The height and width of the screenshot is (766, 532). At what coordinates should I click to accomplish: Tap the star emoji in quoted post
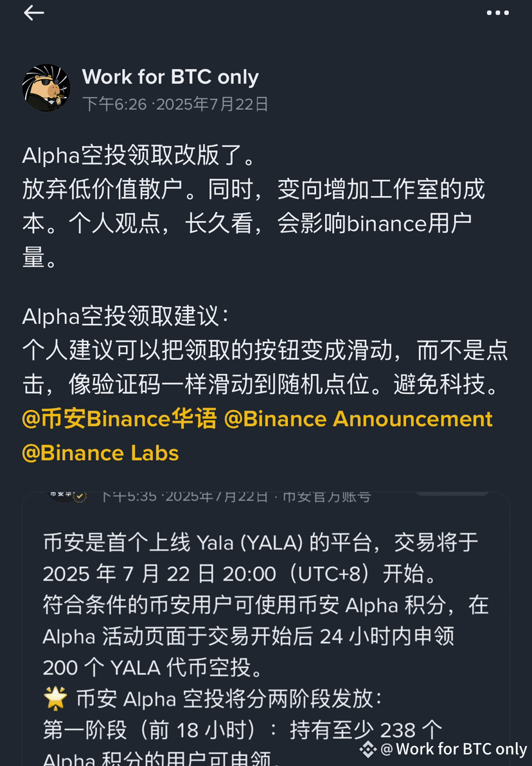[55, 698]
